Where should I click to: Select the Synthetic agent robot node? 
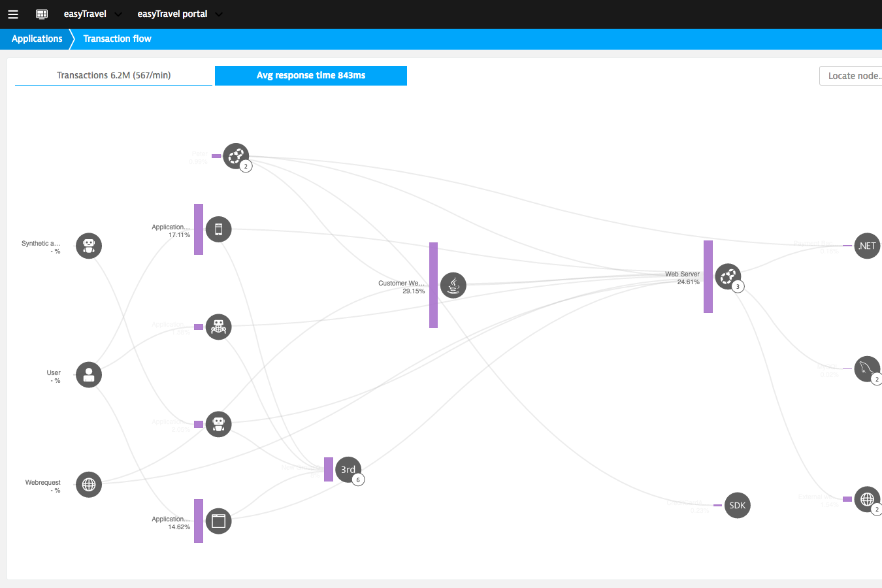tap(89, 246)
